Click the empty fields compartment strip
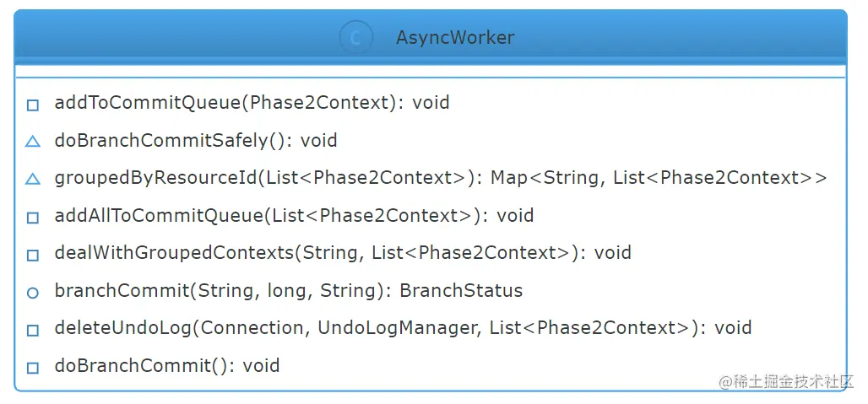 [x=431, y=71]
